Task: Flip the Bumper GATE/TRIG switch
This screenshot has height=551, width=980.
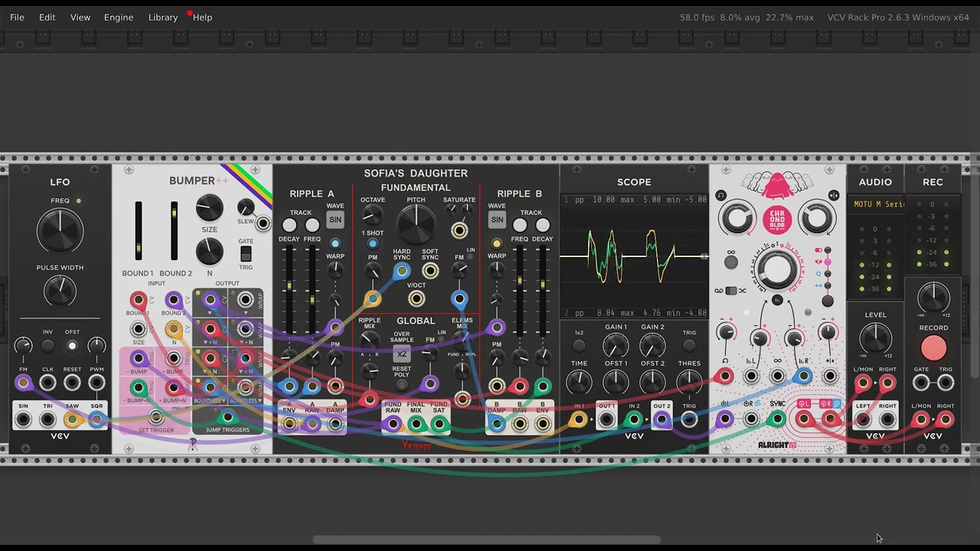Action: [246, 254]
